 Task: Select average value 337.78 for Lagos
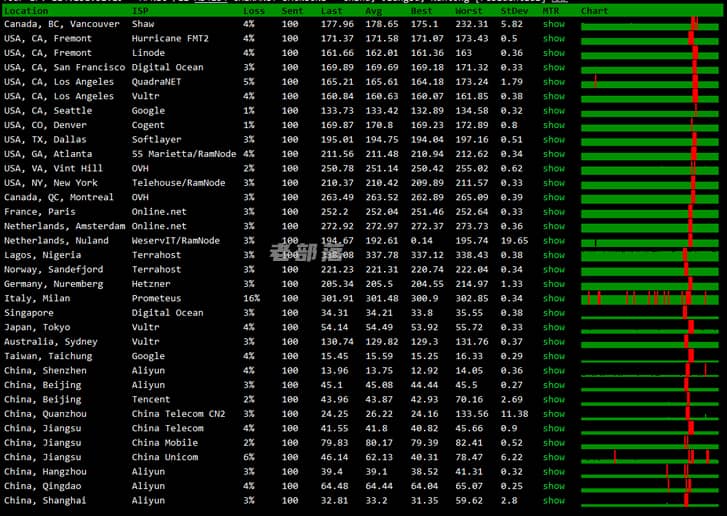click(x=382, y=255)
